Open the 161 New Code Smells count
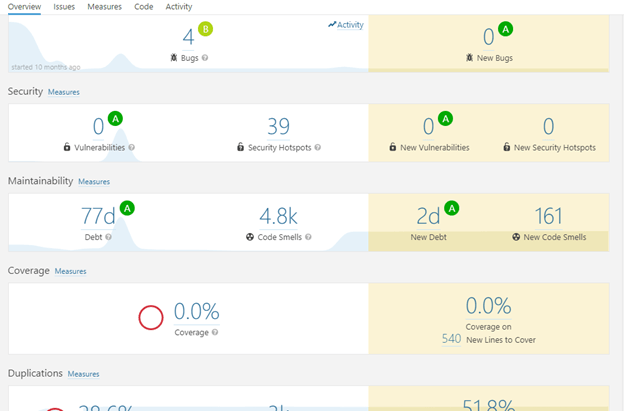This screenshot has width=624, height=411. [548, 216]
